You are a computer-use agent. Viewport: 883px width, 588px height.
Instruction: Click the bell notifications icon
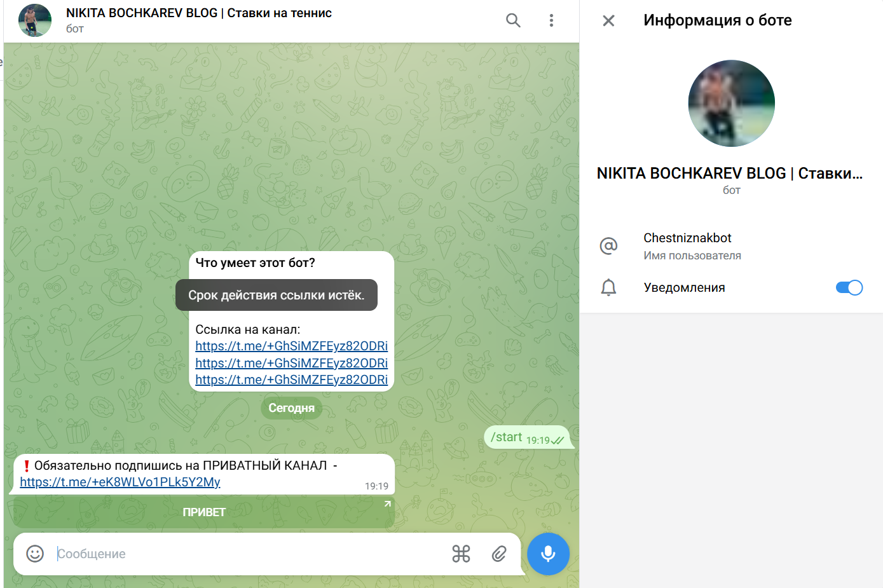point(608,288)
